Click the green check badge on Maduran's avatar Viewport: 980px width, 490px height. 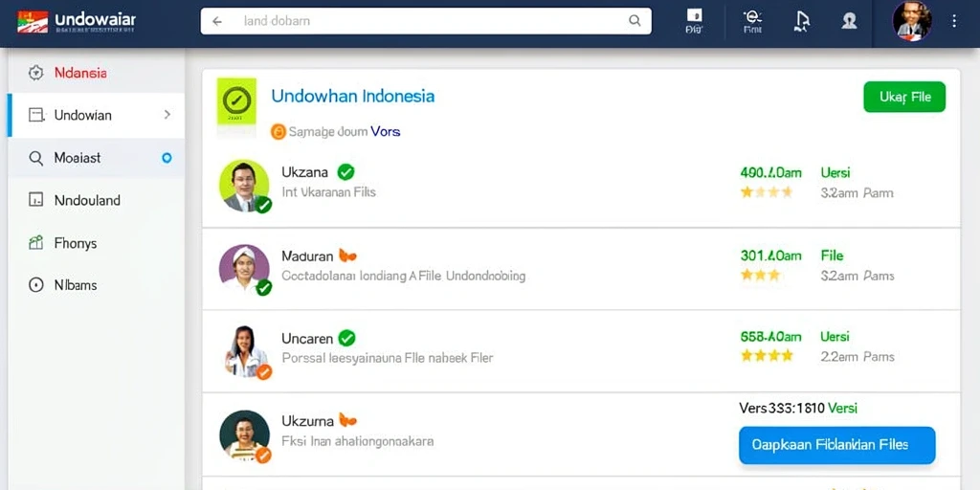264,287
